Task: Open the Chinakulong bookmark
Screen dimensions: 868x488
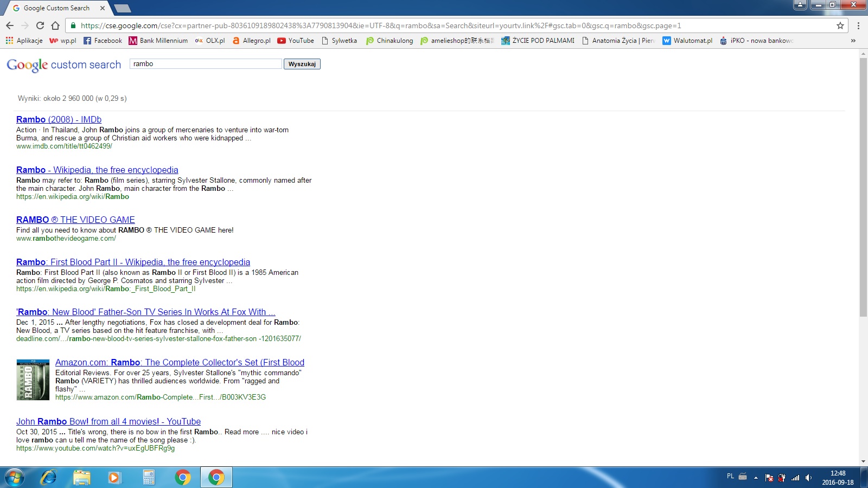Action: [x=390, y=41]
